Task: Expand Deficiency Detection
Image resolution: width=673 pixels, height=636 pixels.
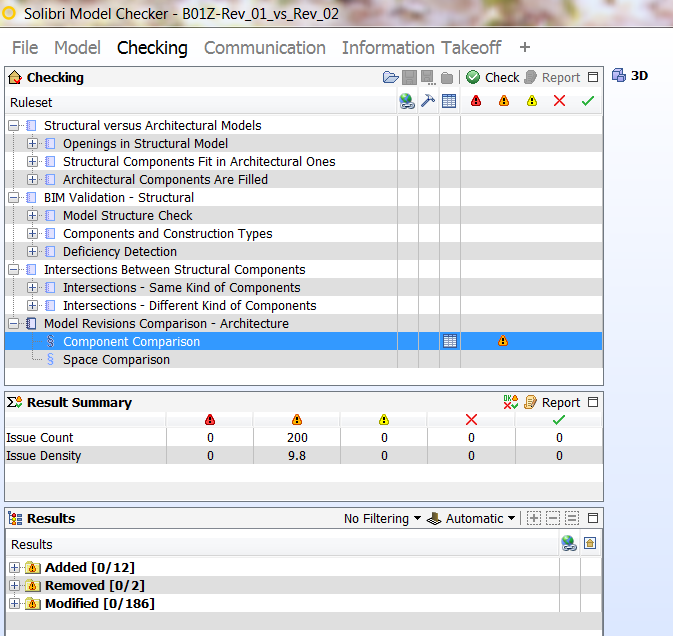Action: pos(32,251)
